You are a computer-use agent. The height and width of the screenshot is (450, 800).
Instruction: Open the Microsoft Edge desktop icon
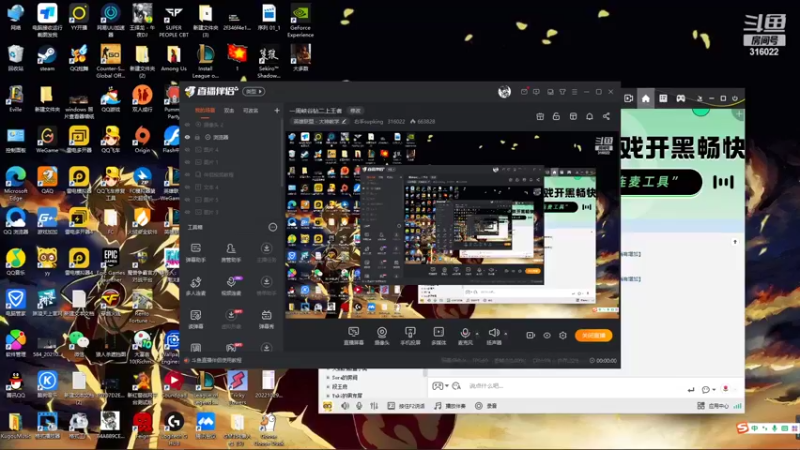(x=16, y=181)
